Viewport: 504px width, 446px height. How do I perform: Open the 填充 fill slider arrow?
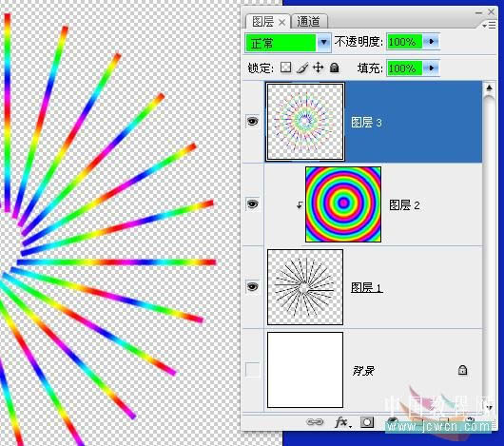(x=431, y=68)
